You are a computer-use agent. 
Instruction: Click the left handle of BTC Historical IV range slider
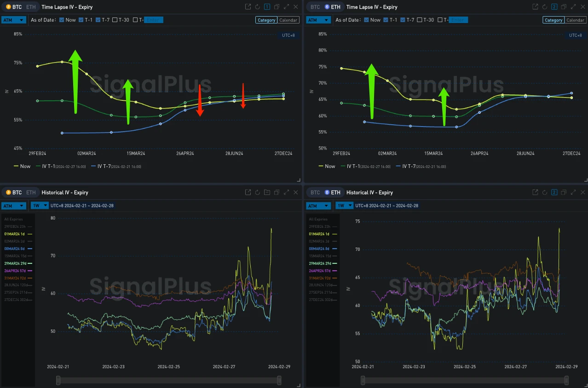(x=58, y=380)
